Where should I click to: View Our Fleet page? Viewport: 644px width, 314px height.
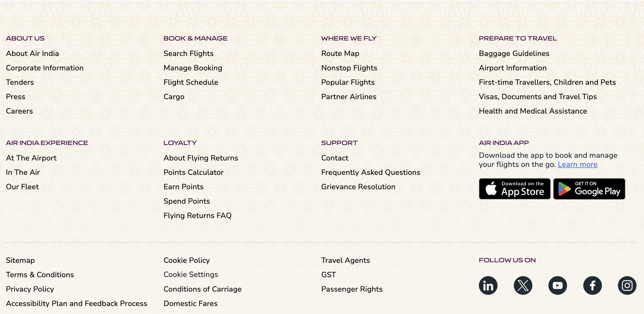(x=22, y=187)
